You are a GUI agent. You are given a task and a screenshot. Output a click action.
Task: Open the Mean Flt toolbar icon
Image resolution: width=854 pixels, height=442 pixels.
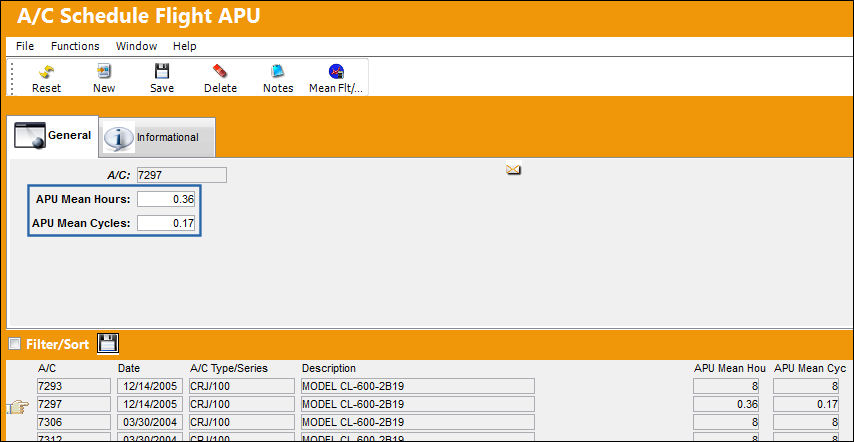click(x=336, y=71)
